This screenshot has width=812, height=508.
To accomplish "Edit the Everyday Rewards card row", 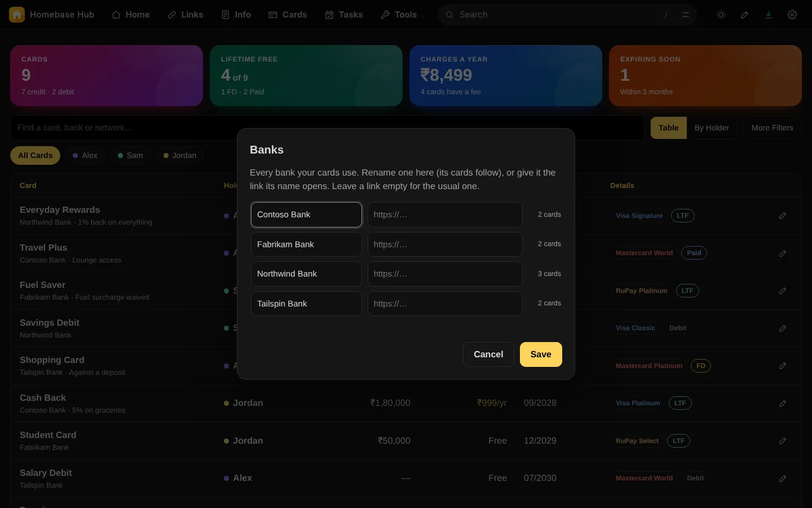I will 783,216.
